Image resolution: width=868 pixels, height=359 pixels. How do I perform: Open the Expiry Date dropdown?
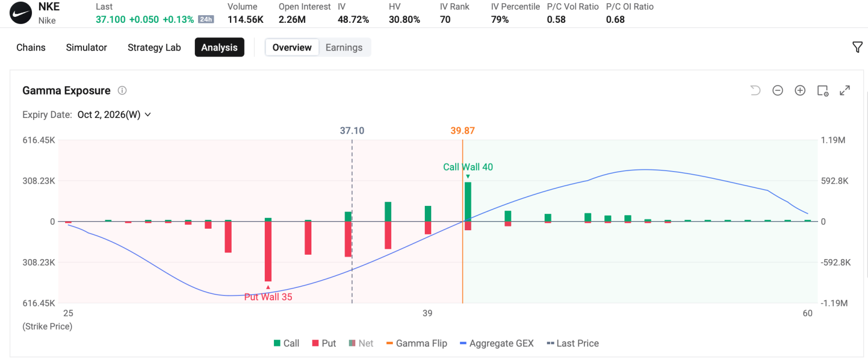(114, 115)
